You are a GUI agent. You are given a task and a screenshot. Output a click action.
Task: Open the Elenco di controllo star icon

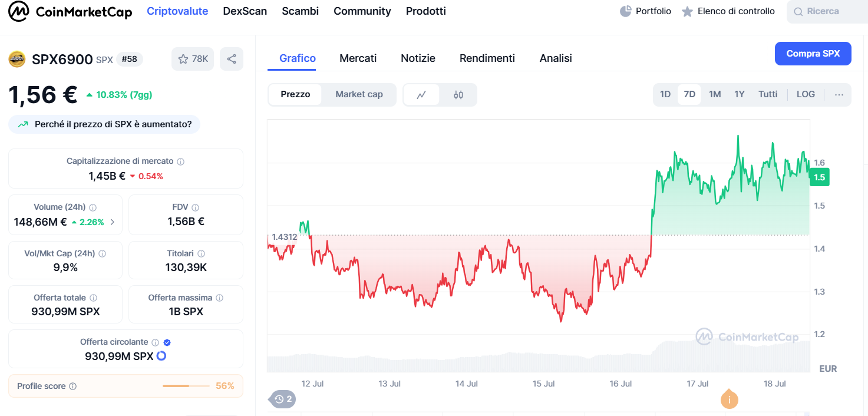[x=687, y=11]
